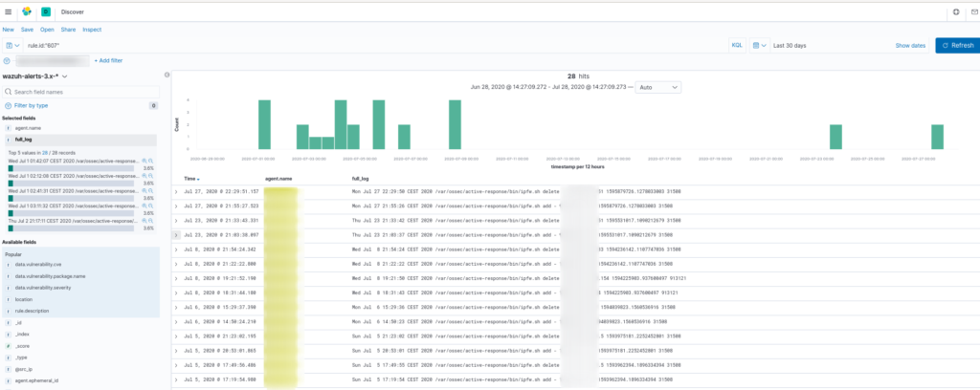980x390 pixels.
Task: Toggle the KQL query language switch
Action: pyautogui.click(x=738, y=46)
